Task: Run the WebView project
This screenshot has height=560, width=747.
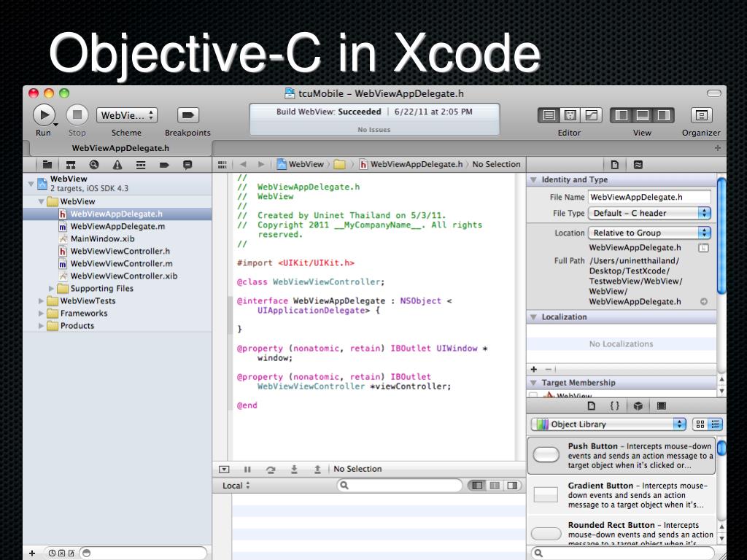Action: (x=44, y=115)
